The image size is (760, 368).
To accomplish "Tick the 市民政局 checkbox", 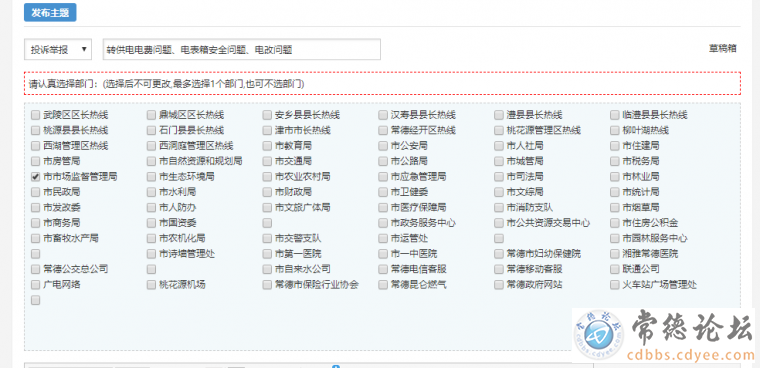I will (35, 192).
